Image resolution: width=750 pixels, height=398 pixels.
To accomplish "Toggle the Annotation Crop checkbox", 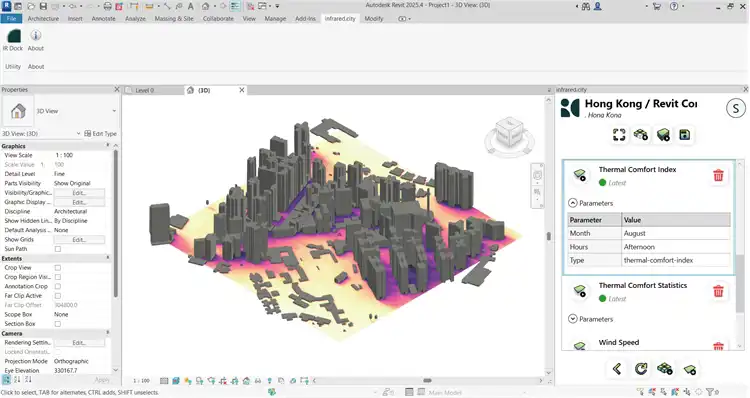I will click(x=58, y=286).
